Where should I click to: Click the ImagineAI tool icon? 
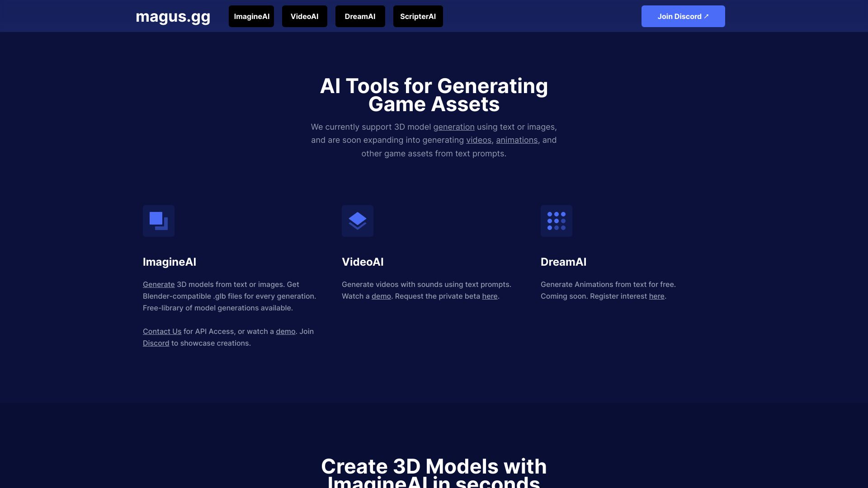click(159, 221)
